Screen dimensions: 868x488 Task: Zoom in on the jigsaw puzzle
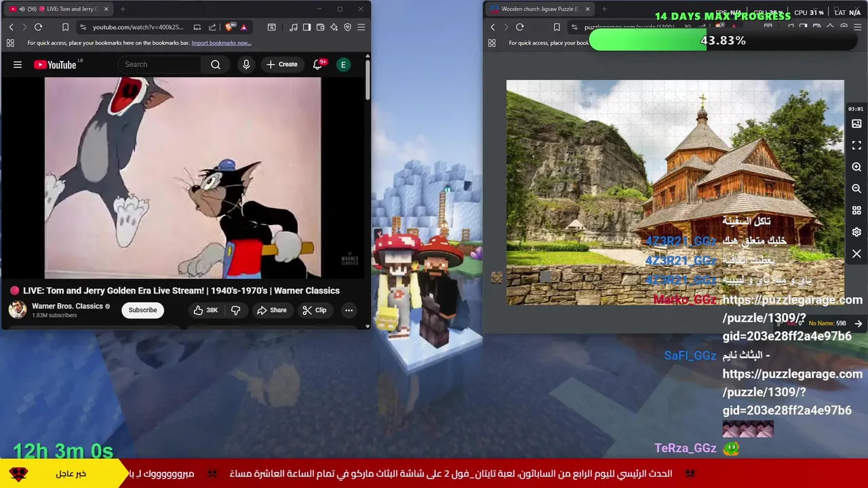[x=856, y=167]
